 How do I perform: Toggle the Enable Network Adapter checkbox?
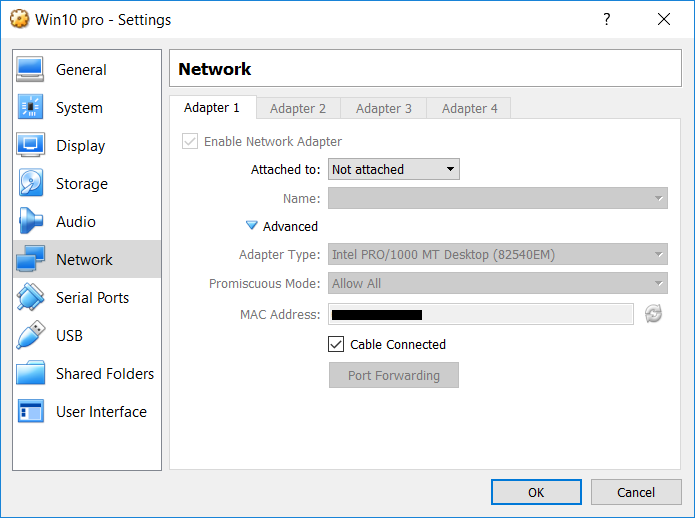pyautogui.click(x=190, y=142)
